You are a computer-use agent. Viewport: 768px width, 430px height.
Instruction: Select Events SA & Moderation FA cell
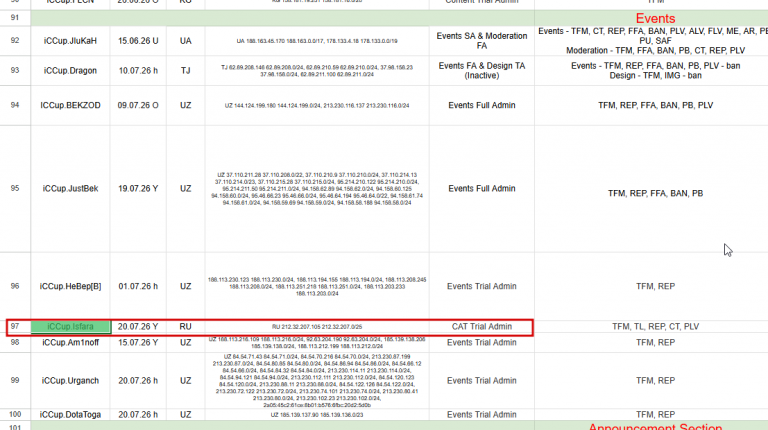point(482,41)
